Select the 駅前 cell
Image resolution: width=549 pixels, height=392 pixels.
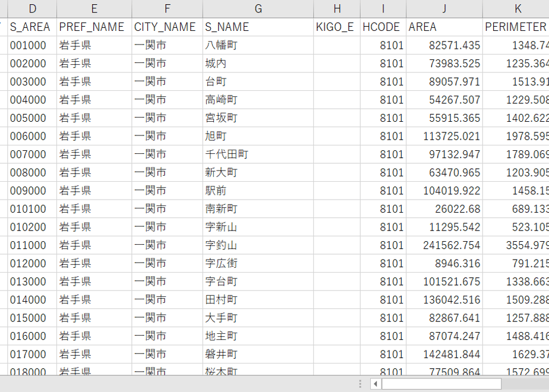pyautogui.click(x=258, y=191)
